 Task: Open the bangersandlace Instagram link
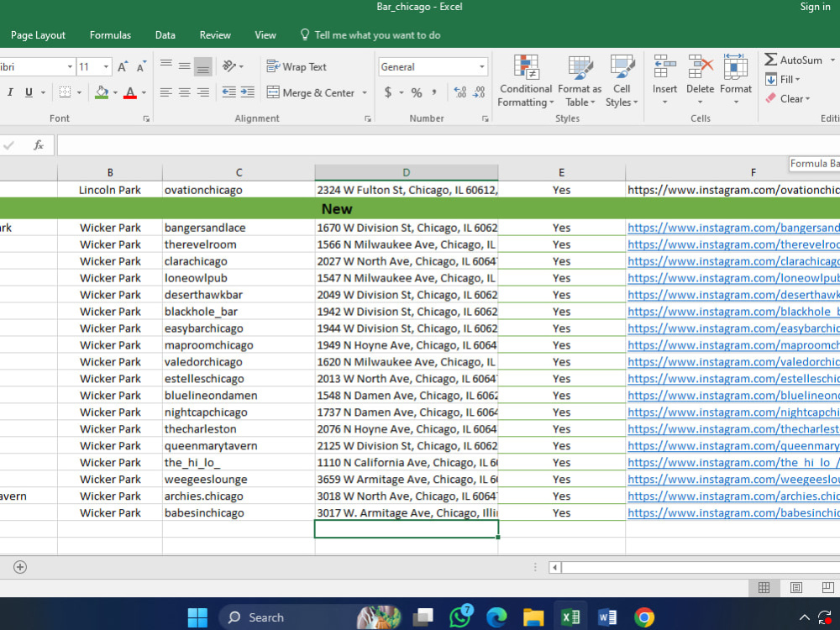click(733, 228)
